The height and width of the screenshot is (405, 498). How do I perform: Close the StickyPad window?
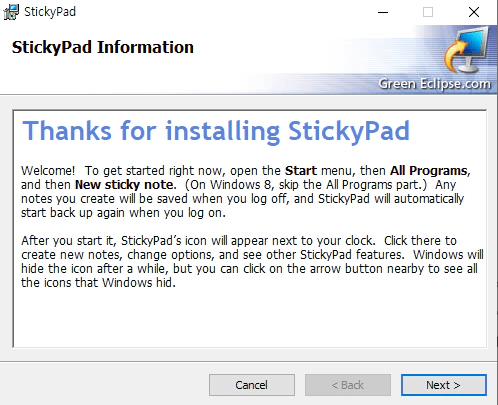click(x=474, y=12)
